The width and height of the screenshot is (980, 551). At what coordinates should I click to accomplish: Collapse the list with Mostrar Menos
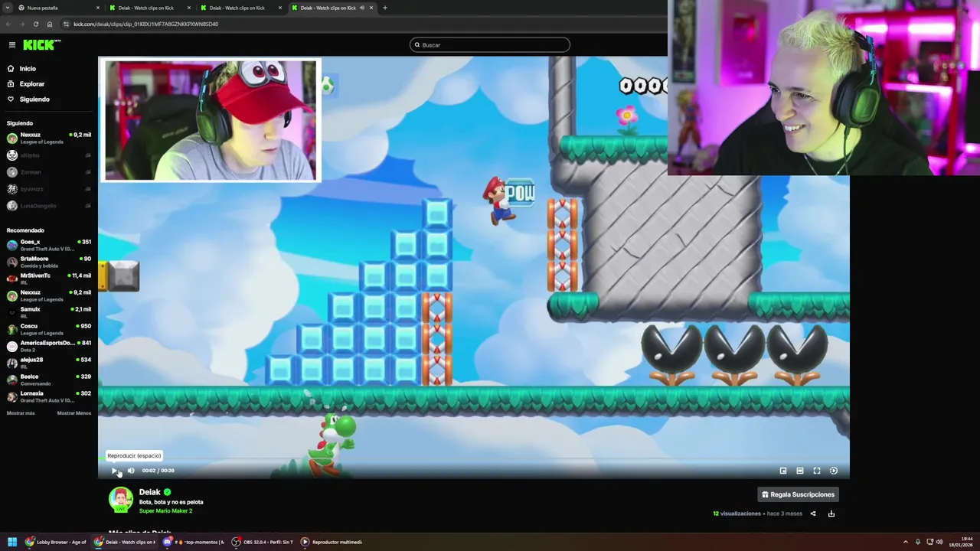[74, 413]
